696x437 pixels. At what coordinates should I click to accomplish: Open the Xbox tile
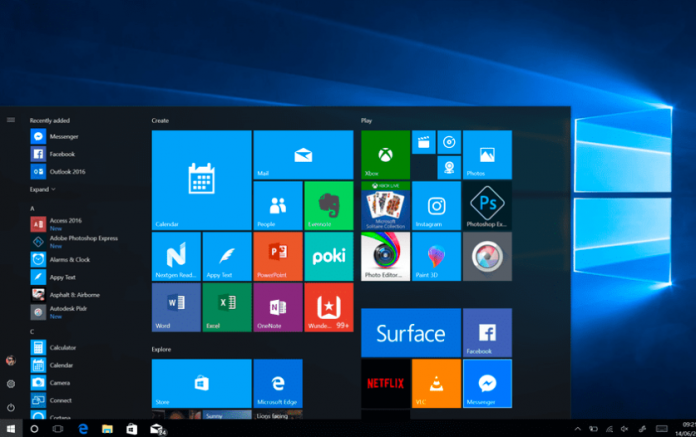pyautogui.click(x=386, y=155)
